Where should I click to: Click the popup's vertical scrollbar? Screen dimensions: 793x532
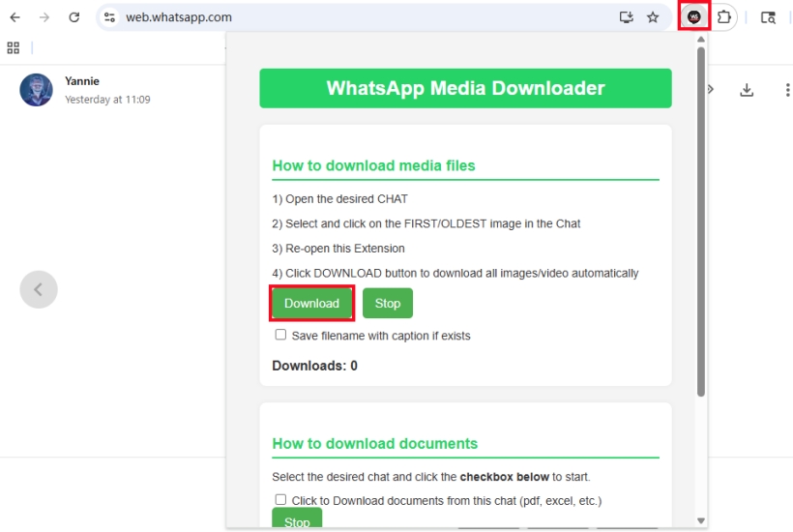coord(701,222)
